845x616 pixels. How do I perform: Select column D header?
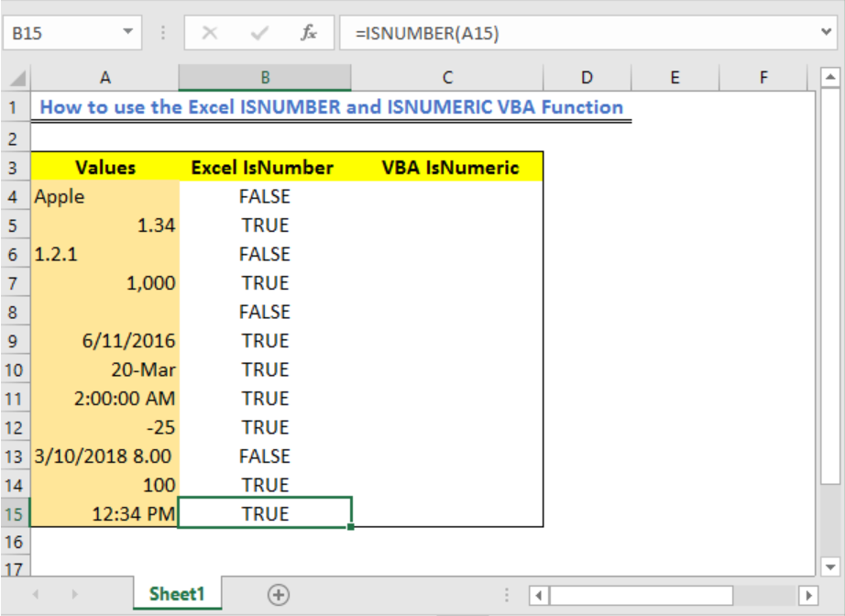[x=587, y=78]
